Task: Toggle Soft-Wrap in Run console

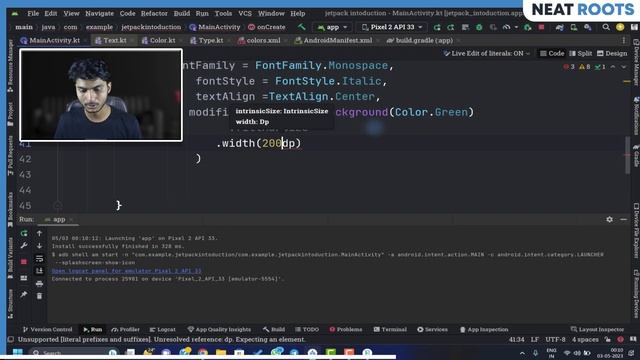Action: click(x=39, y=258)
